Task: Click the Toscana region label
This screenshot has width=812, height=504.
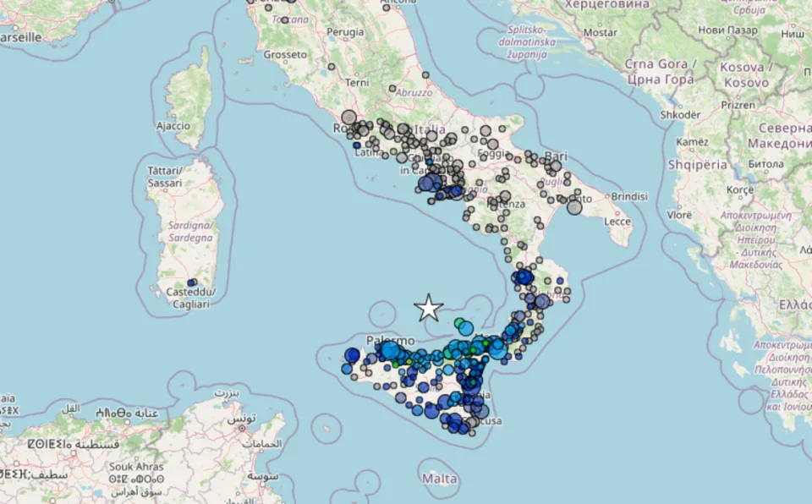Action: [x=290, y=19]
